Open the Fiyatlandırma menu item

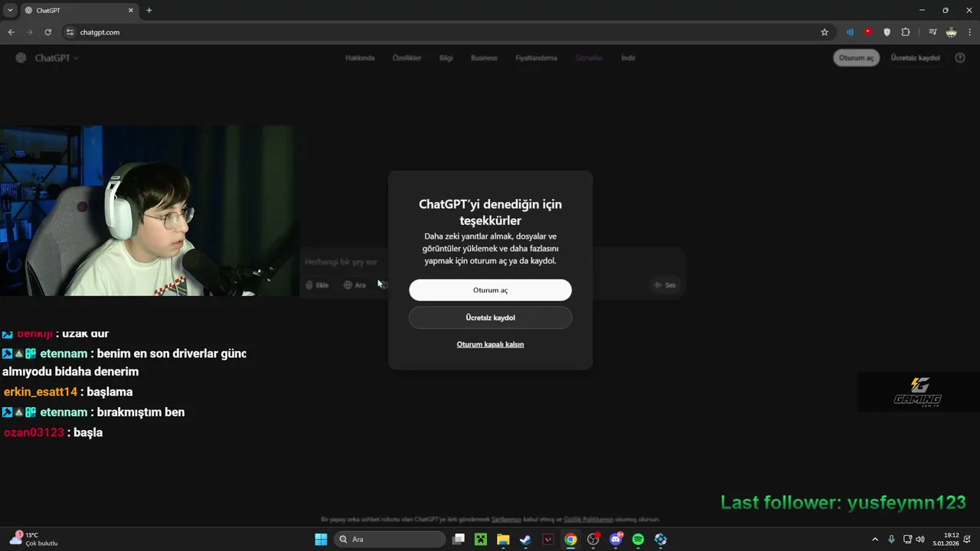[x=536, y=58]
